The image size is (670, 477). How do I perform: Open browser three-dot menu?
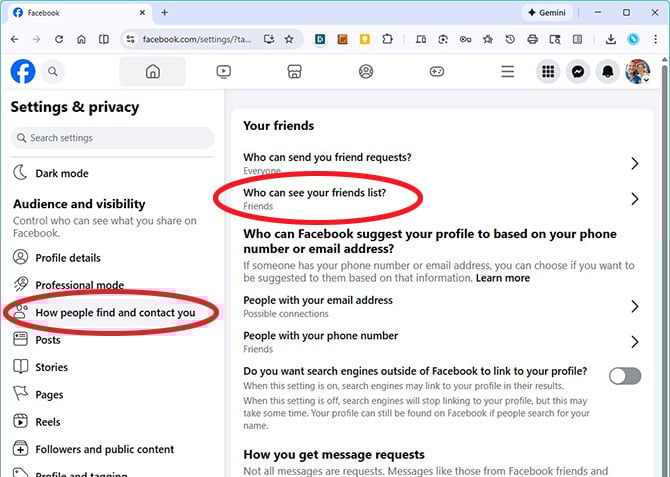655,39
